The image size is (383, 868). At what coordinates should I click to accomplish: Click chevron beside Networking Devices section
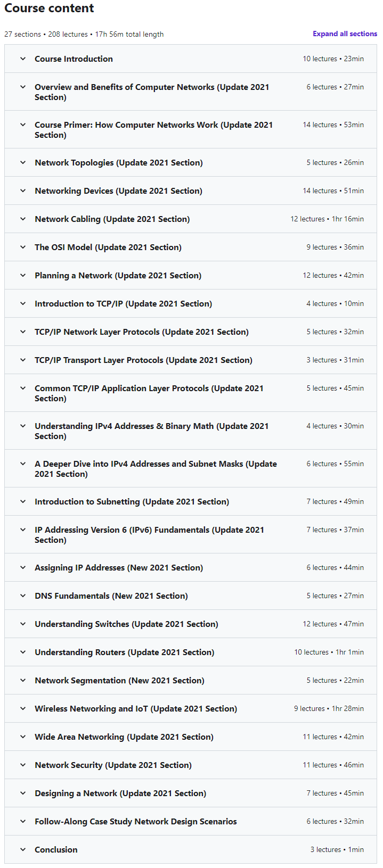23,191
